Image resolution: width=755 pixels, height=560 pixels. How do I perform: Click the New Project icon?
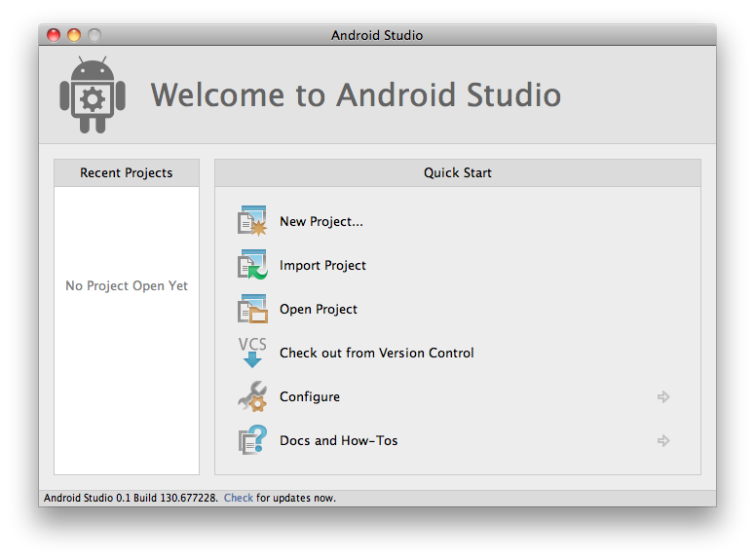tap(252, 221)
